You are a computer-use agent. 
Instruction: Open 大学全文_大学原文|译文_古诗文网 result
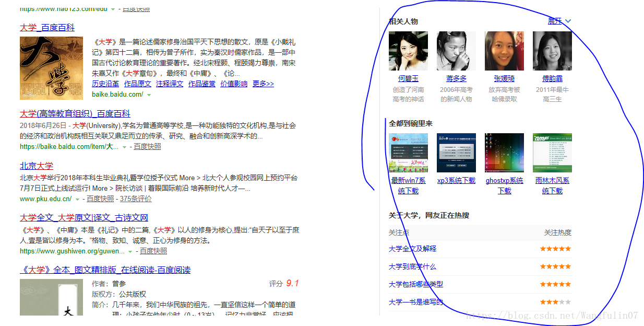(x=84, y=217)
